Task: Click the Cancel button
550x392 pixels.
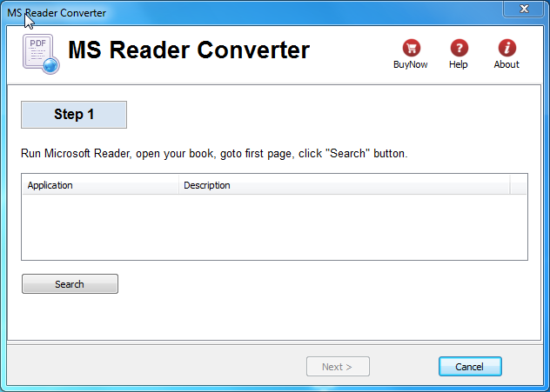Action: (470, 367)
